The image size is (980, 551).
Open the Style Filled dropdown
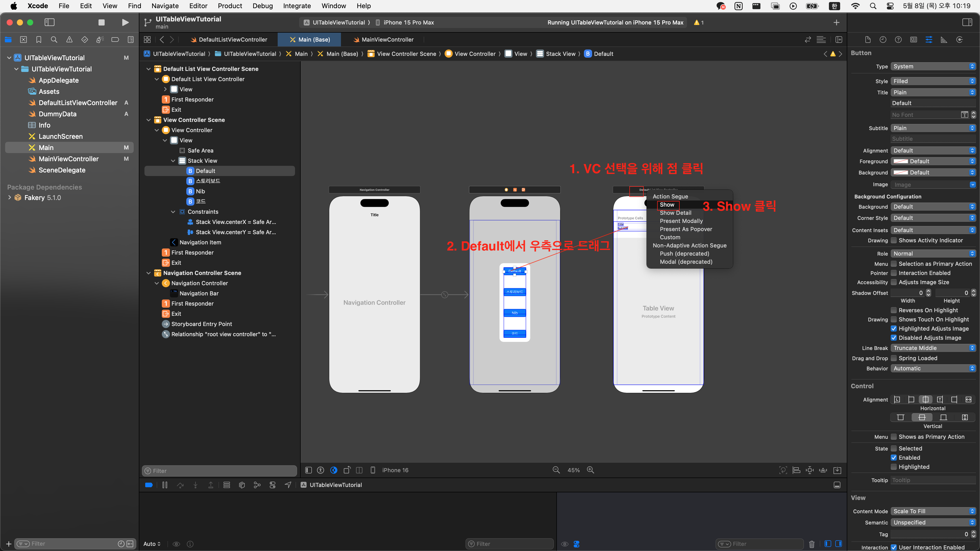[933, 81]
